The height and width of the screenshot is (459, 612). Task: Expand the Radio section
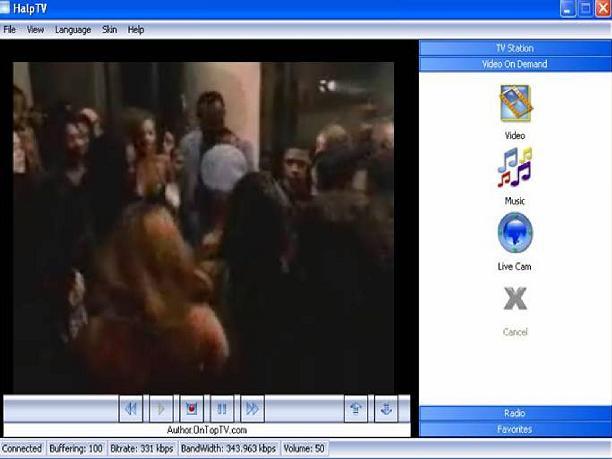coord(515,413)
